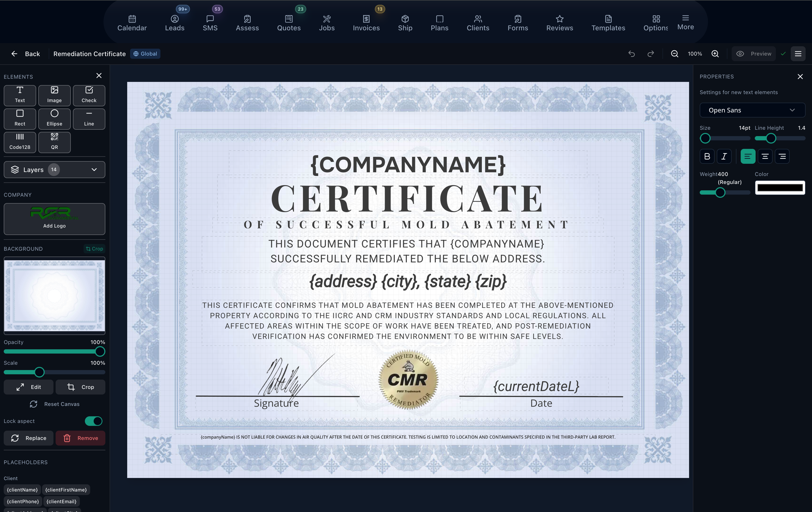Select left text alignment
The width and height of the screenshot is (812, 512).
[x=748, y=156]
